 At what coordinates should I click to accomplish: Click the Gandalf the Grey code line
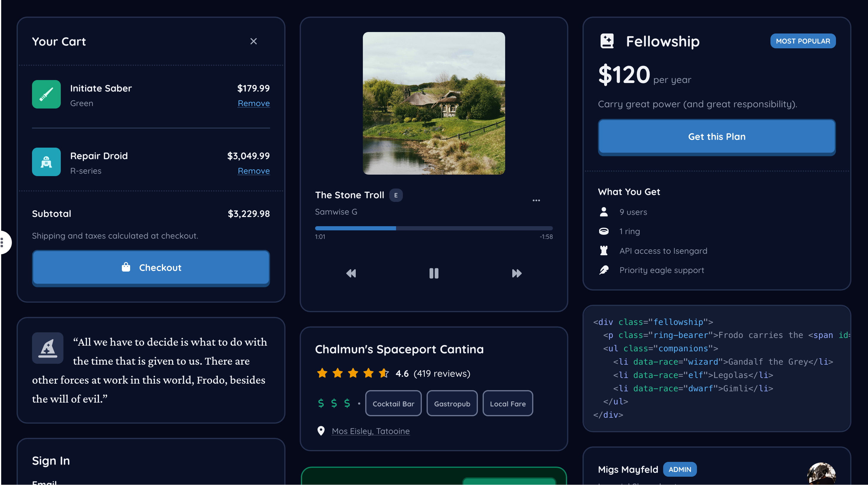[723, 362]
